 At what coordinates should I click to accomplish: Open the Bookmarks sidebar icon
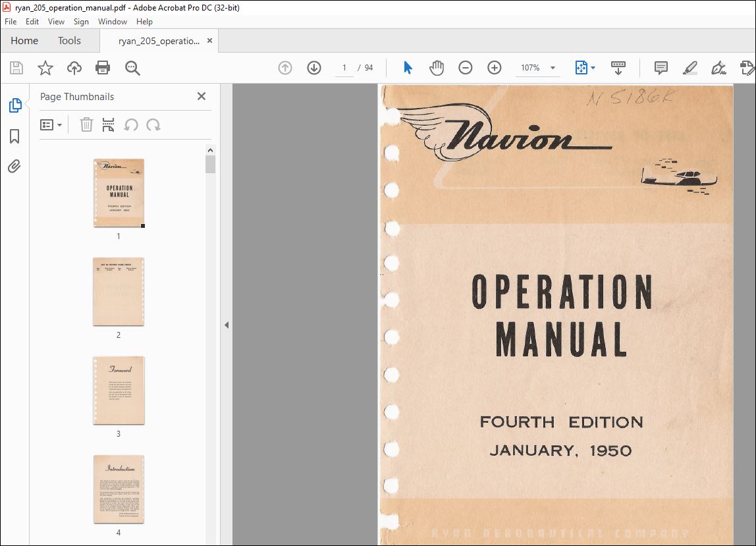tap(14, 136)
